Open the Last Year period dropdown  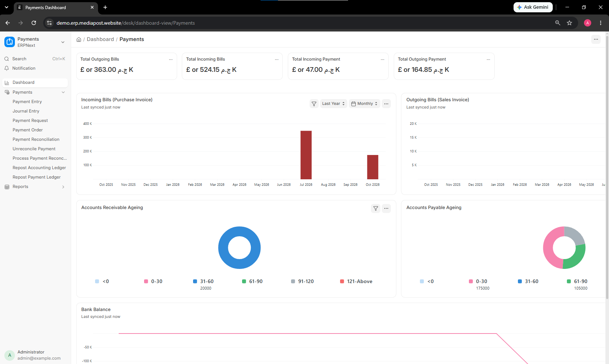coord(333,104)
